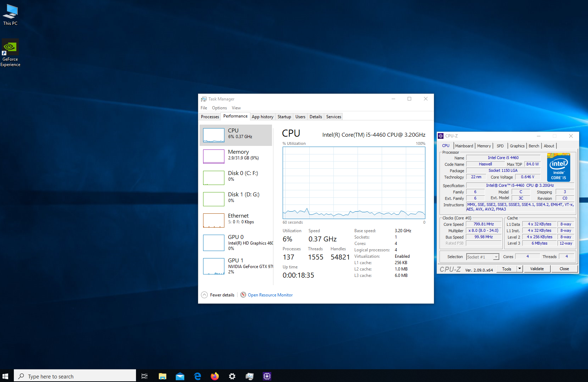This screenshot has width=588, height=382.
Task: Switch to Startup tab
Action: click(284, 117)
